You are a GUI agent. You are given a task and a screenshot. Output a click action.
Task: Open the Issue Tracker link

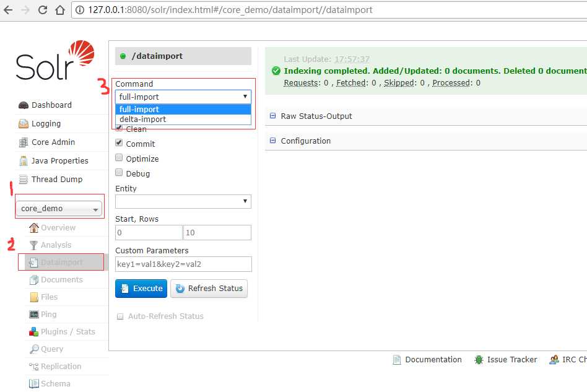512,360
